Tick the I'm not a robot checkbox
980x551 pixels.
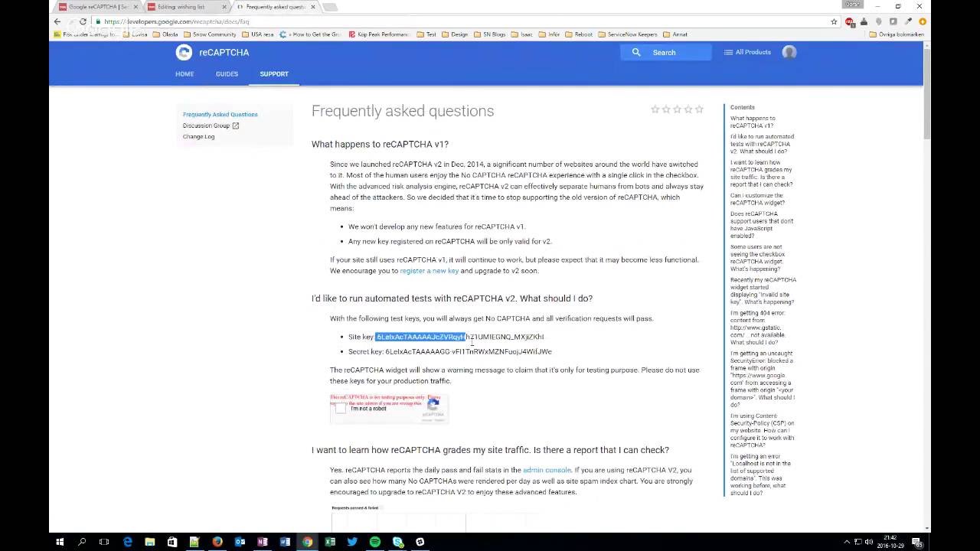[341, 409]
